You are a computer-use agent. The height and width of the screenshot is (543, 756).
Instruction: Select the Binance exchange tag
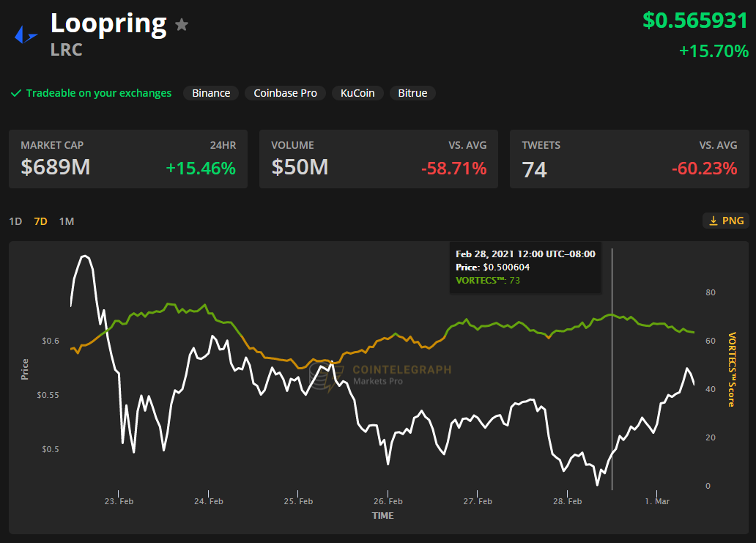211,93
